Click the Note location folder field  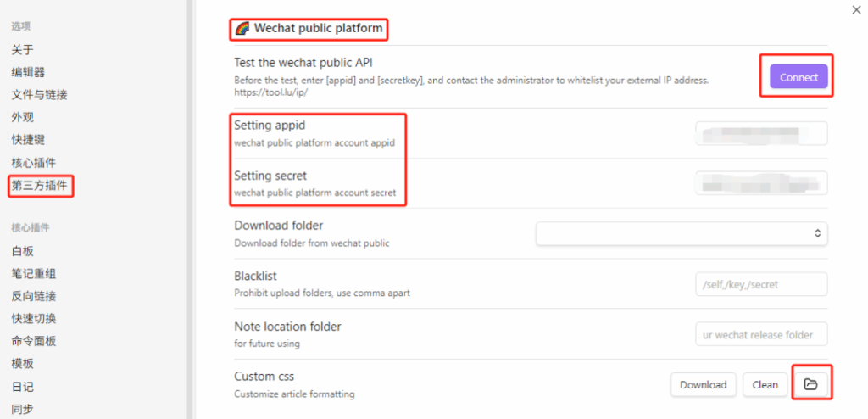(x=761, y=334)
